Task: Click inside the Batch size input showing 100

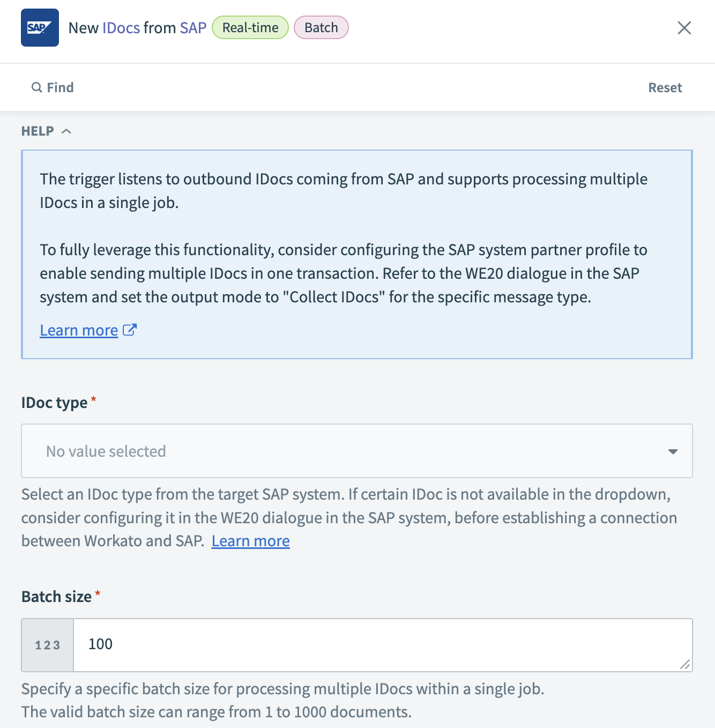Action: pos(214,644)
